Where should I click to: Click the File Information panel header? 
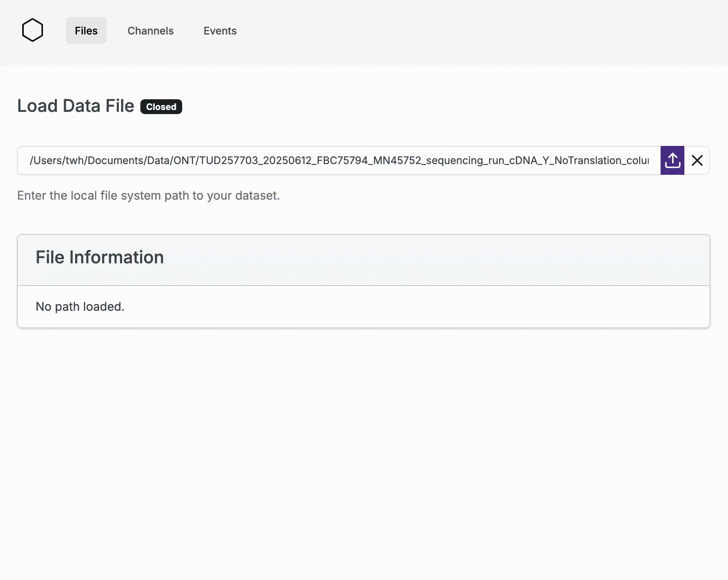pos(100,257)
